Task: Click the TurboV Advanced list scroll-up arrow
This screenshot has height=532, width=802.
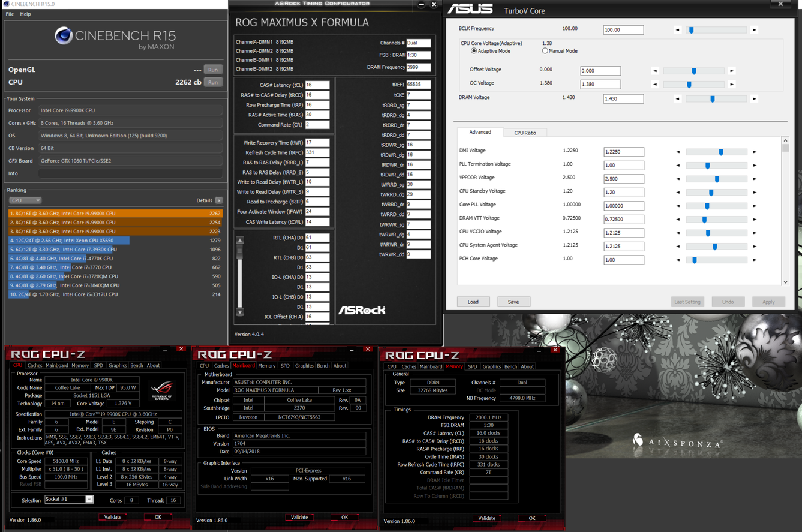Action: [x=786, y=140]
